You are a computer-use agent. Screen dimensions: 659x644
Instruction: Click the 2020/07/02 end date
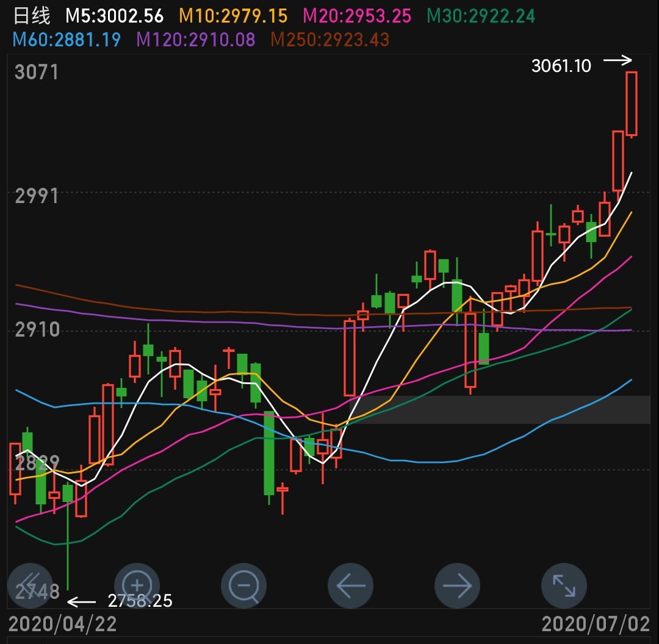click(596, 624)
